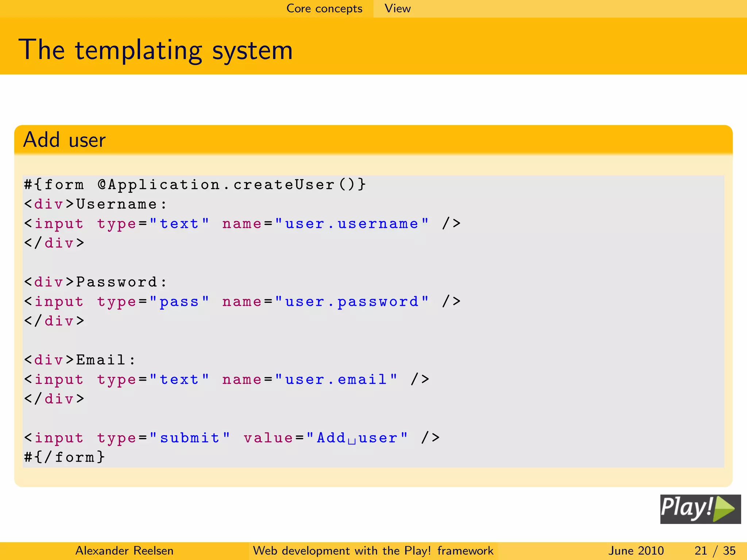
Task: Click the Add user block heading
Action: tap(65, 140)
